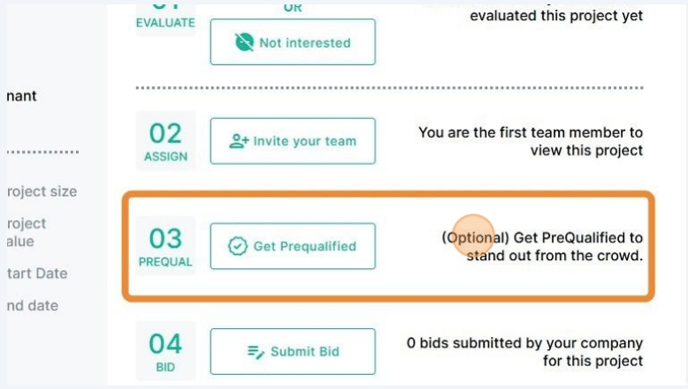This screenshot has width=688, height=389.
Task: Click the End date label in sidebar
Action: pos(32,306)
